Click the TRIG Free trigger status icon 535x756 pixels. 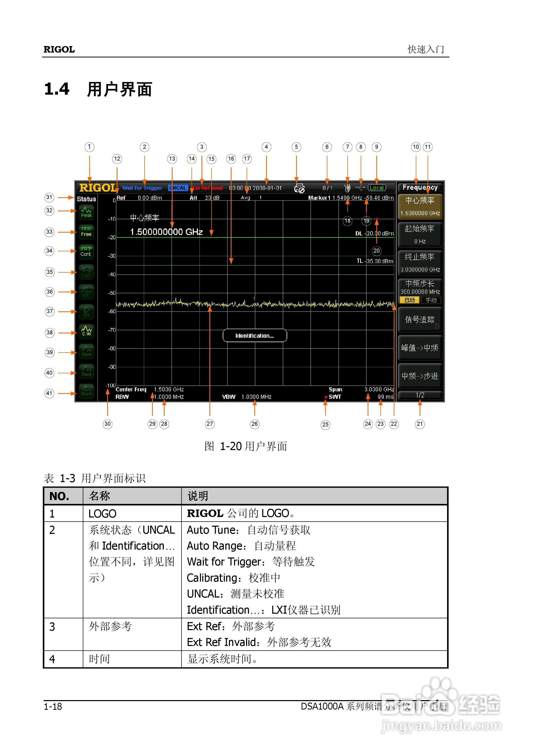87,232
